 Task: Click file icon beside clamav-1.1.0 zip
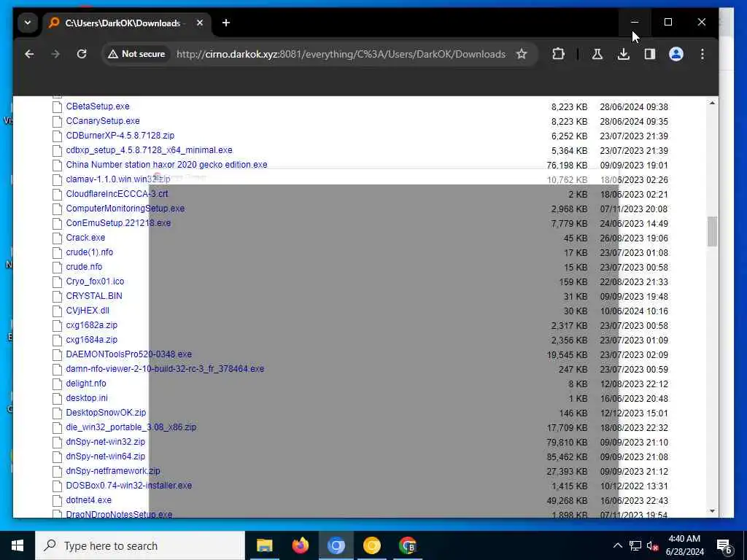click(x=57, y=179)
